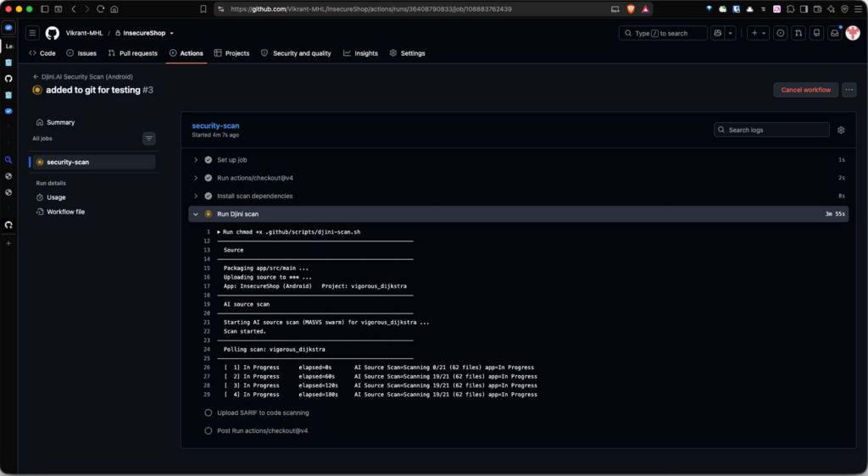Open the jobs filter icon
This screenshot has height=476, width=868.
149,139
